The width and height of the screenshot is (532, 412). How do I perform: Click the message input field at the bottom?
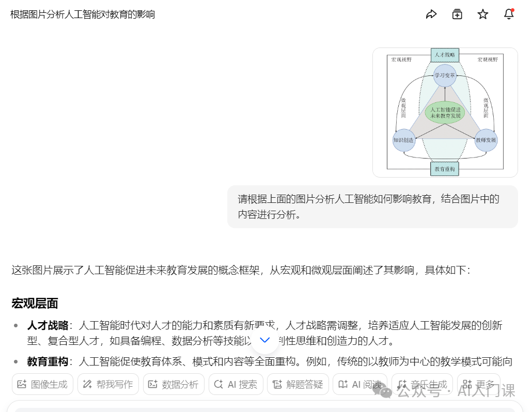pos(266,408)
